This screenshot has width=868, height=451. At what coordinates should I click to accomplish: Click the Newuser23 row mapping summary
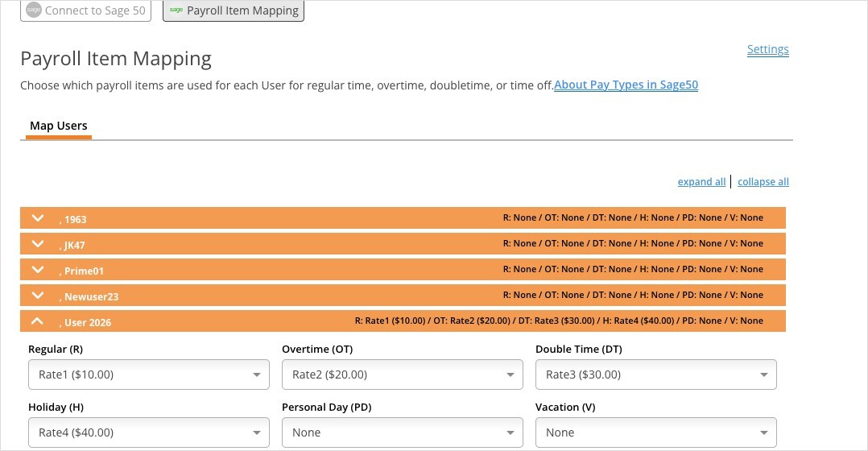pos(633,295)
